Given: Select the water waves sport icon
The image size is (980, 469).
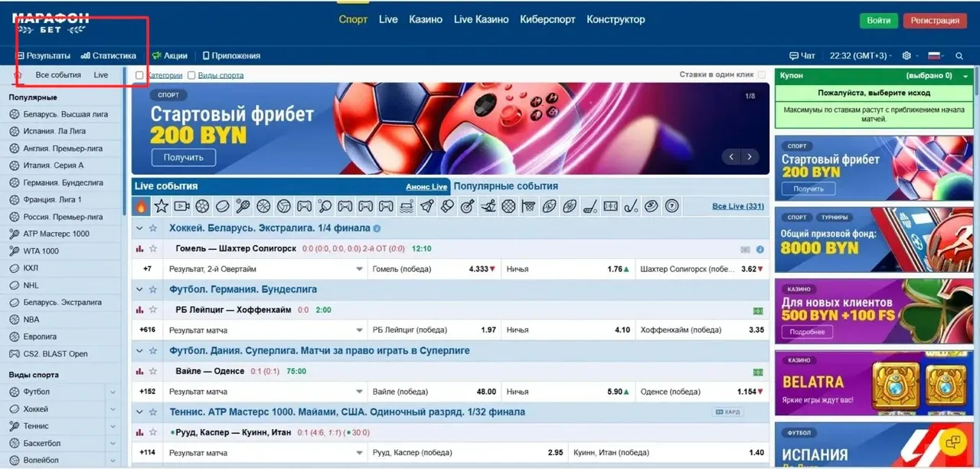Looking at the screenshot, I should pyautogui.click(x=407, y=206).
